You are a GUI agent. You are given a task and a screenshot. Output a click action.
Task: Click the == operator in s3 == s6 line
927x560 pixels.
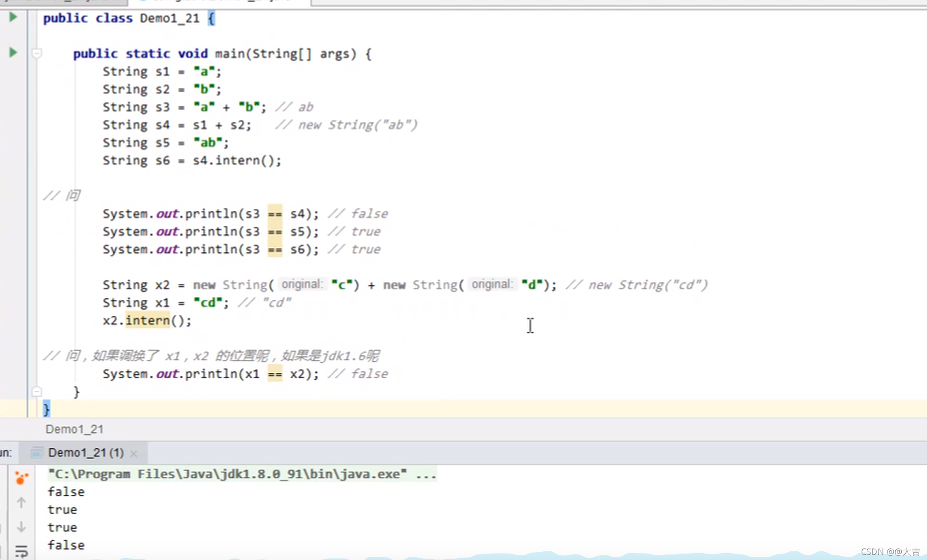[275, 250]
